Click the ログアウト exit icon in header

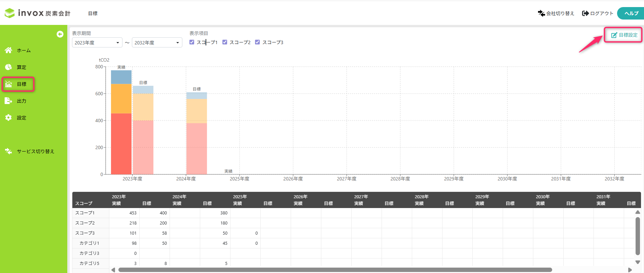pos(585,13)
